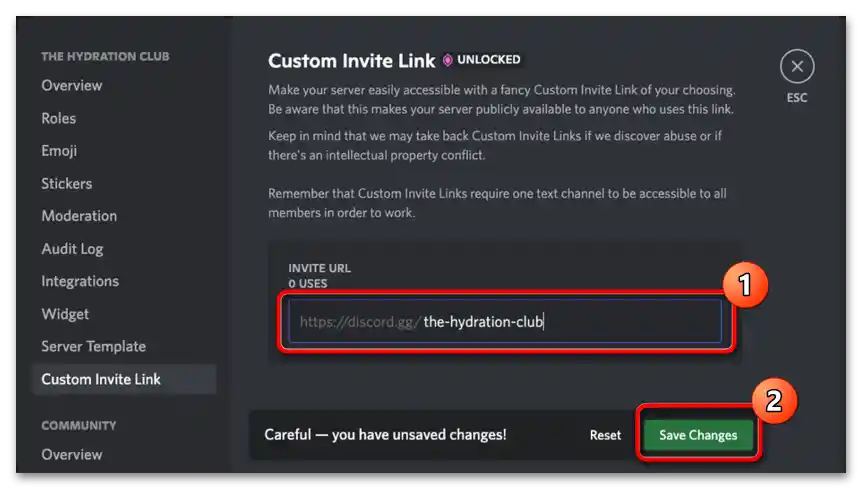Click the red step 1 badge

tap(745, 285)
